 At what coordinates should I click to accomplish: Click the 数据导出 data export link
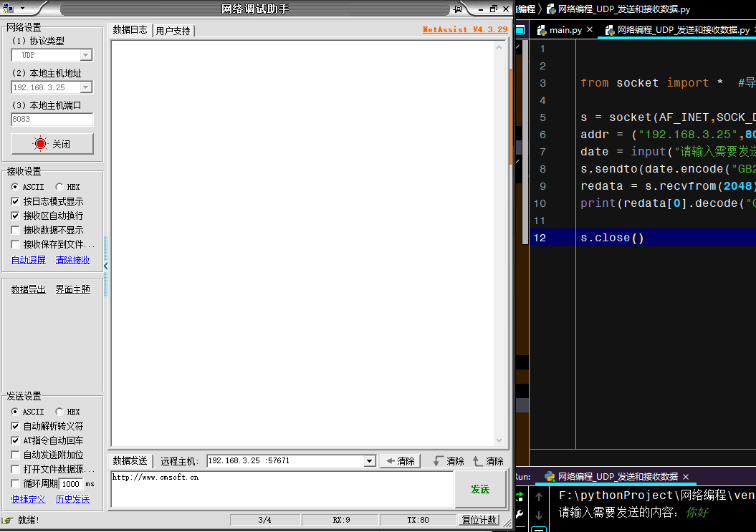coord(29,289)
